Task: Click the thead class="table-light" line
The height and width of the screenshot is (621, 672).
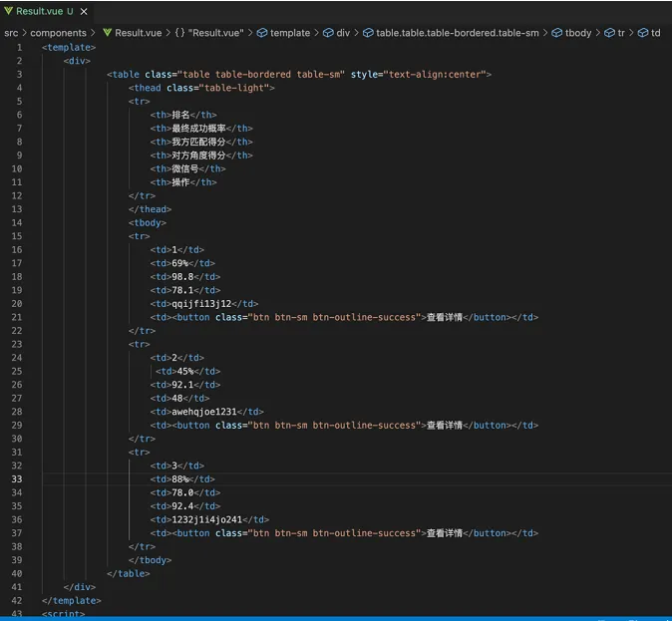Action: (201, 88)
